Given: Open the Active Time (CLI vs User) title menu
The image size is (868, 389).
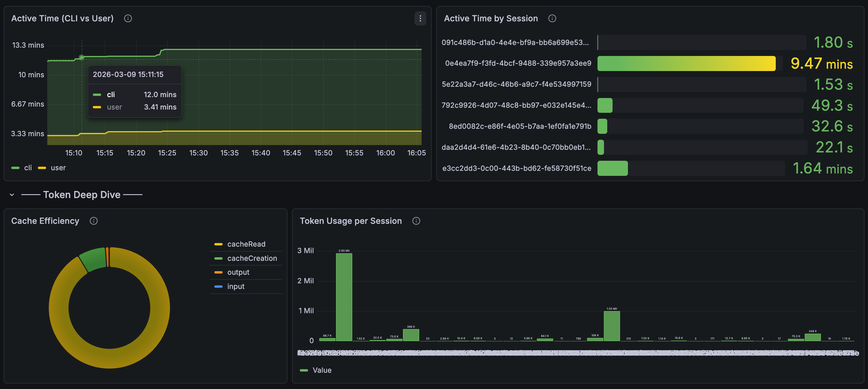Looking at the screenshot, I should [62, 18].
